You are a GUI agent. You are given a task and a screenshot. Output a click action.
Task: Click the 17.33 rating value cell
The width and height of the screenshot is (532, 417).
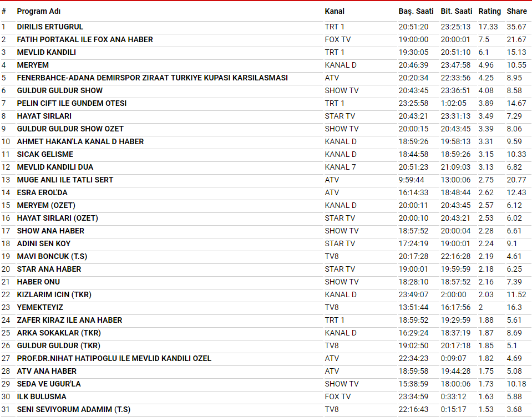pos(488,27)
